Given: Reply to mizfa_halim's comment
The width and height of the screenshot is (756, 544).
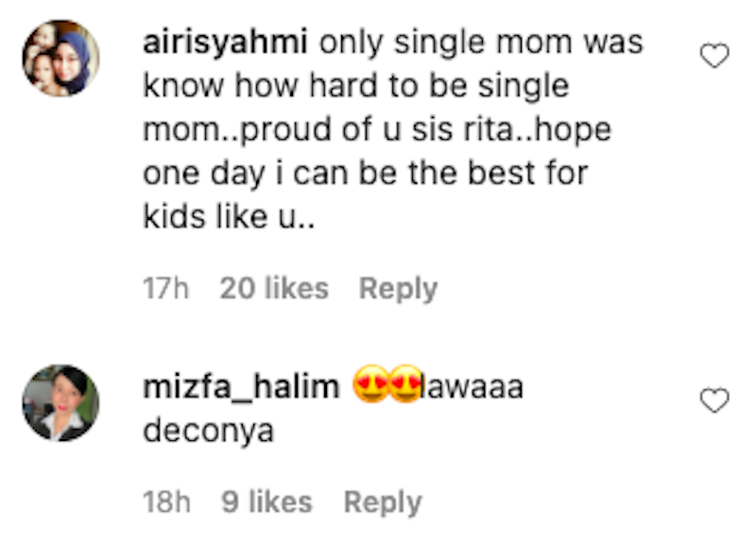Looking at the screenshot, I should click(383, 502).
